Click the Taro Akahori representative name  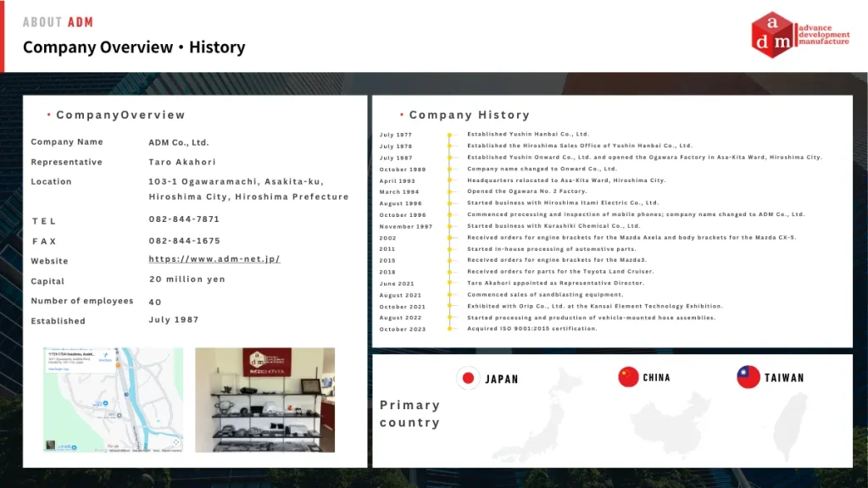(x=182, y=162)
